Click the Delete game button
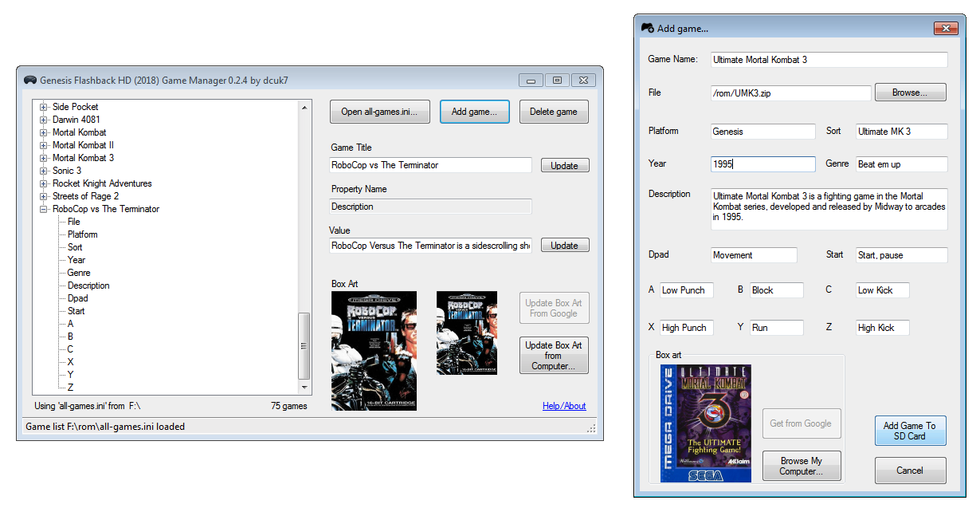Viewport: 980px width, 512px height. pos(554,112)
